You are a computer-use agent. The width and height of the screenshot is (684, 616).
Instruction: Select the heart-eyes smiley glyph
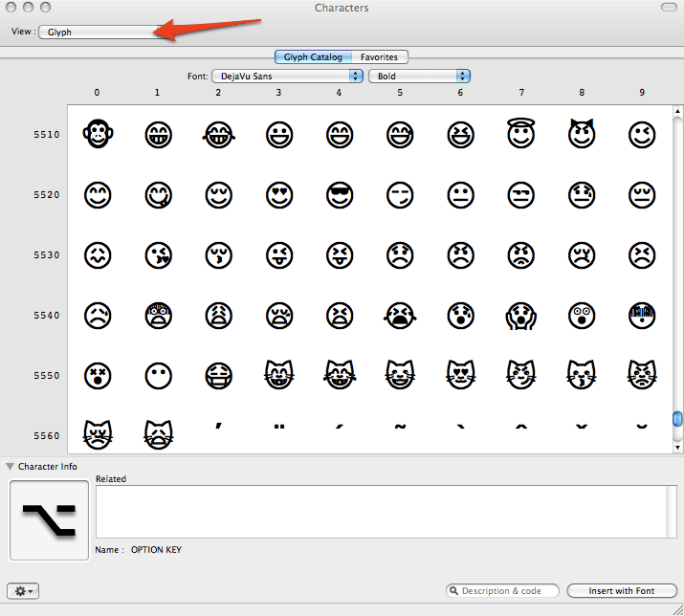click(279, 195)
